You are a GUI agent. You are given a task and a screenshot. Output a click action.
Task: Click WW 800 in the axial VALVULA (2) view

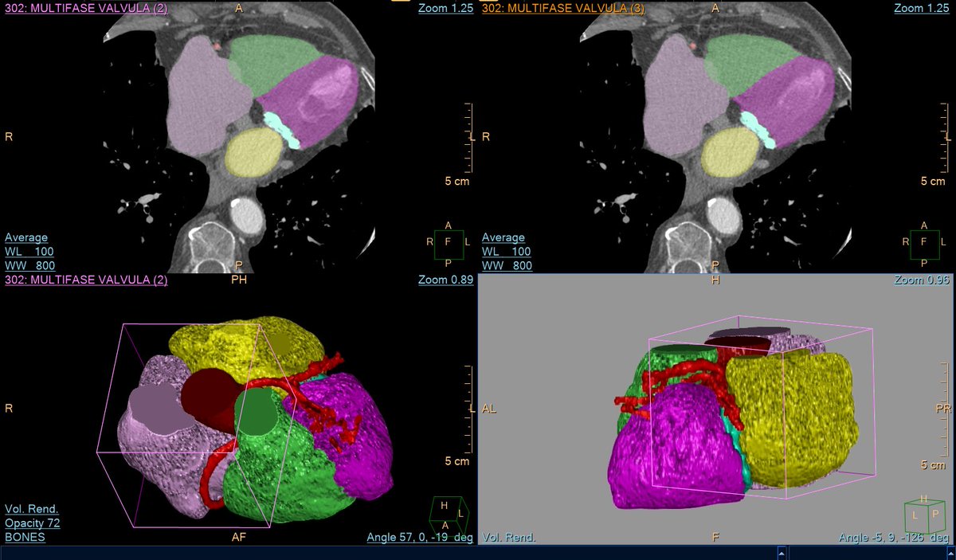tap(30, 265)
